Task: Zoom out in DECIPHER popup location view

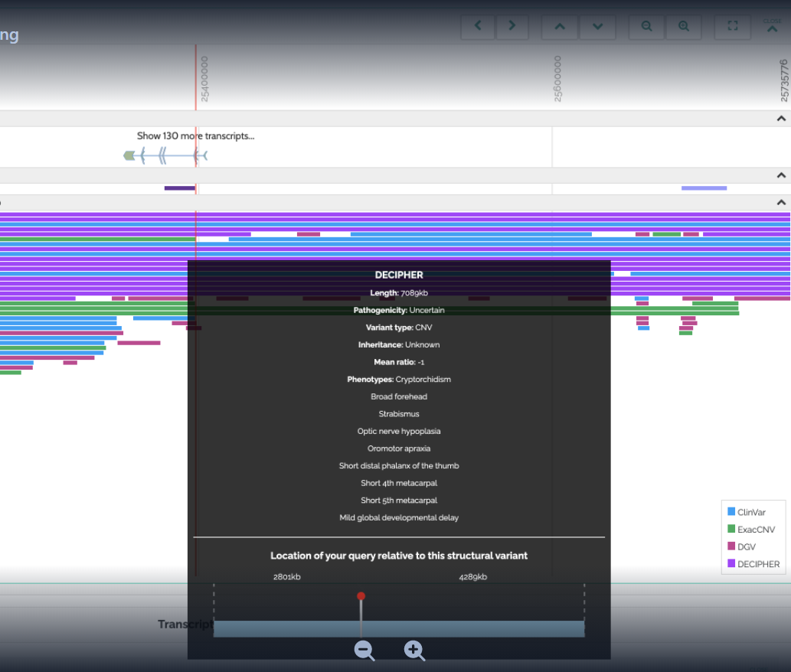Action: click(x=364, y=651)
